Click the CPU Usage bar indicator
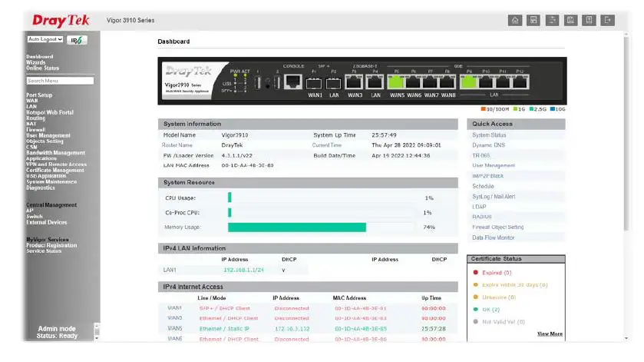This screenshot has height=362, width=644. (230, 198)
